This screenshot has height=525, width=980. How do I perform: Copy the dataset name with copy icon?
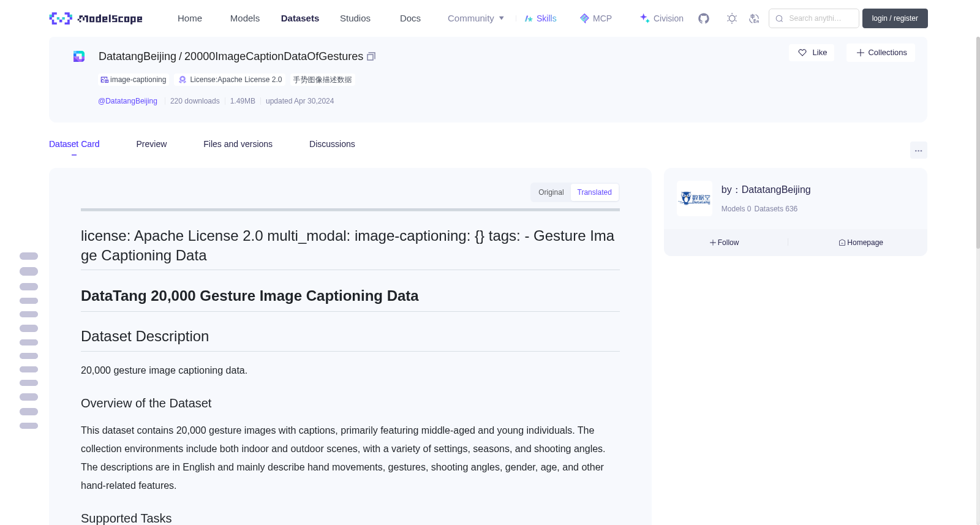coord(371,56)
